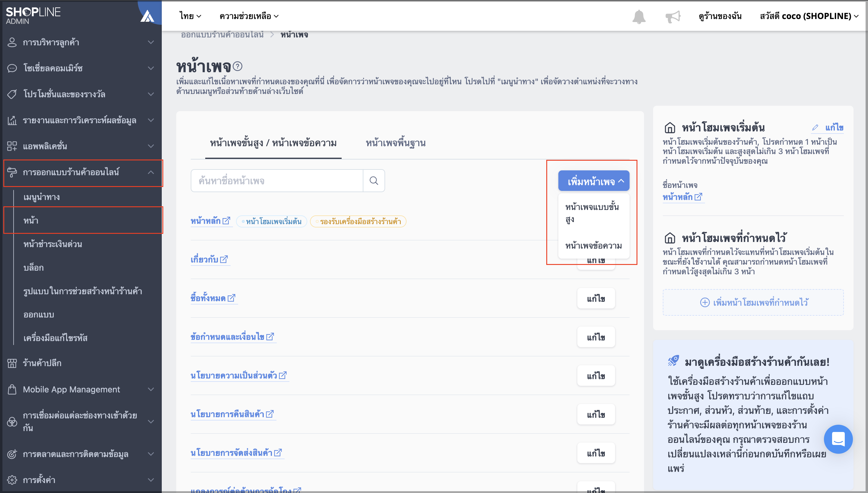Viewport: 868px width, 493px height.
Task: Click in the ค้นหาชื่อหน้าเพจ search field
Action: tap(277, 180)
